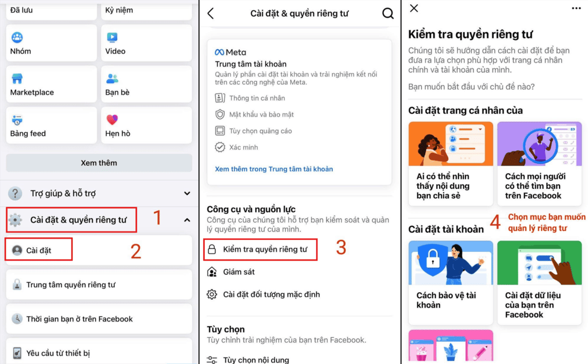This screenshot has height=364, width=588.
Task: Go back using the left arrow
Action: click(211, 14)
